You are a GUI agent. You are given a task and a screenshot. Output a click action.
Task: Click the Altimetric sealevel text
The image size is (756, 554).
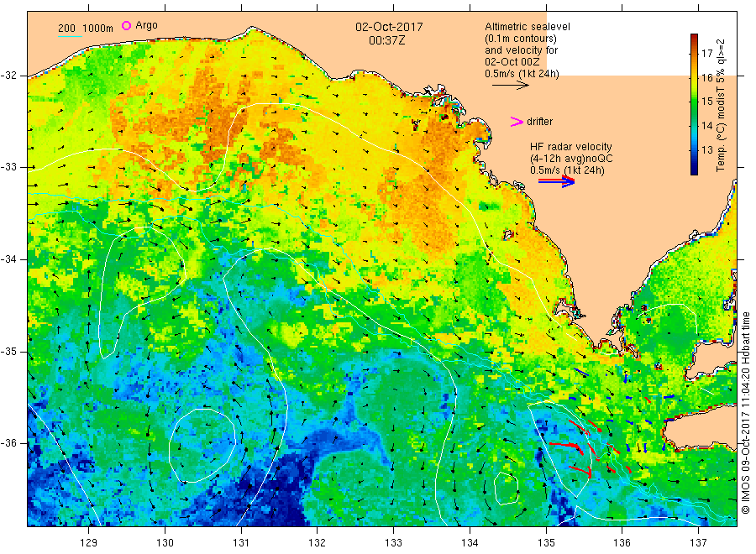point(527,27)
